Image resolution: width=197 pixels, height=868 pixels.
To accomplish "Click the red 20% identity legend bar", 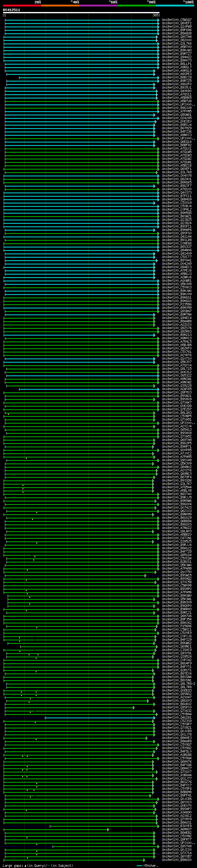I will [22, 6].
